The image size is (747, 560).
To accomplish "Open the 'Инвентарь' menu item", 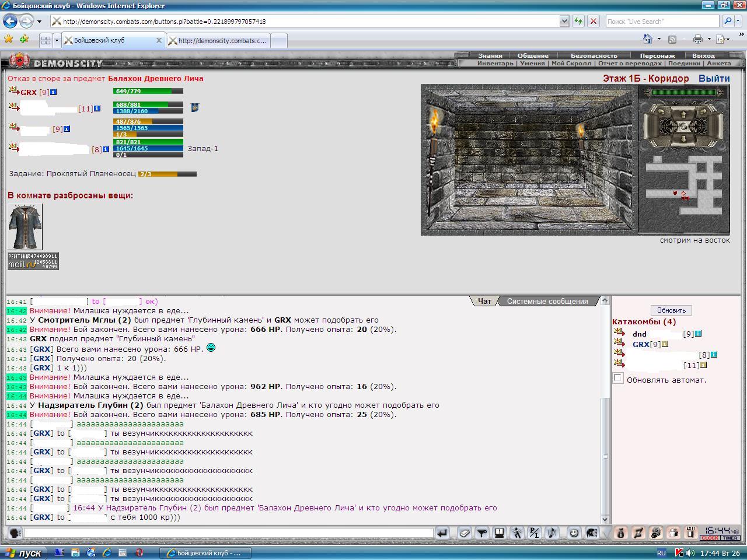I will [x=495, y=63].
